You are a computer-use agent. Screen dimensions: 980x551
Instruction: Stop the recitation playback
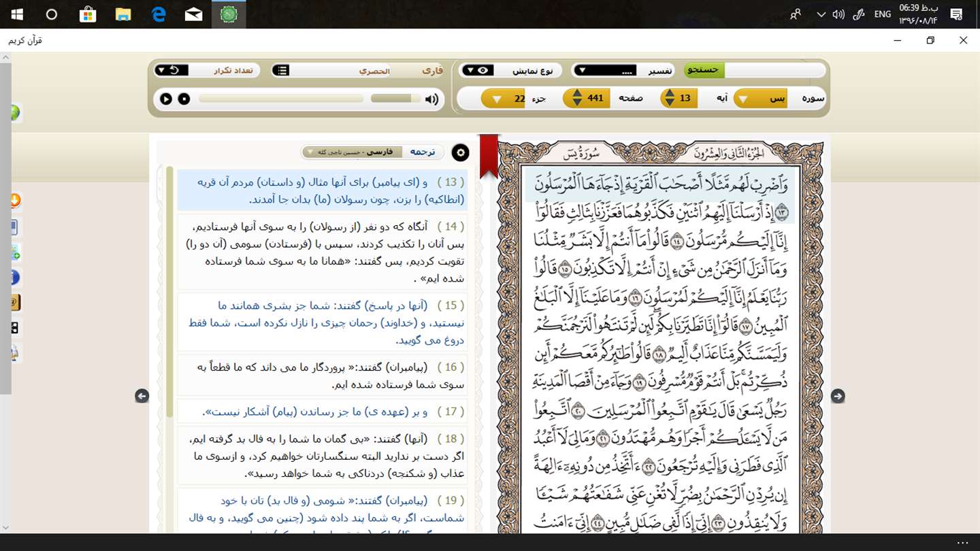coord(184,99)
